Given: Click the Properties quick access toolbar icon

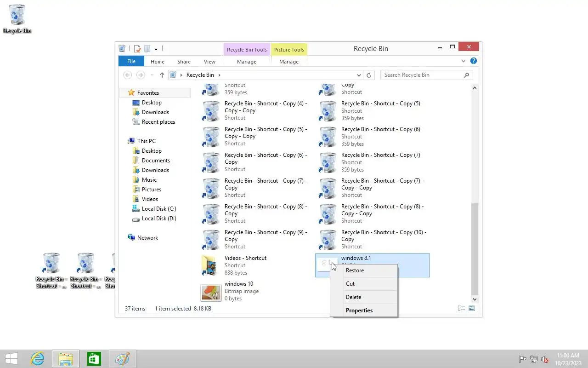Looking at the screenshot, I should coord(137,48).
